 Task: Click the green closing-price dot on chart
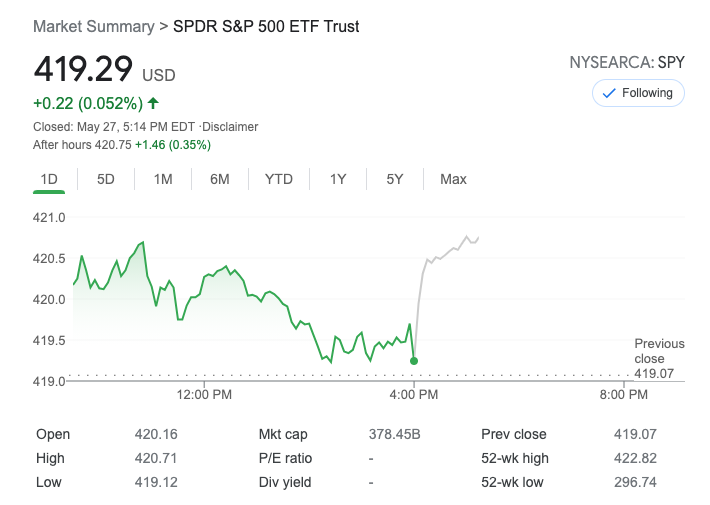pos(414,361)
